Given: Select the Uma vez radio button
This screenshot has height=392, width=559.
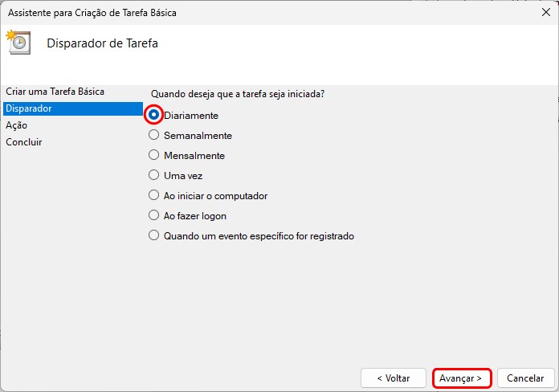Looking at the screenshot, I should [153, 175].
